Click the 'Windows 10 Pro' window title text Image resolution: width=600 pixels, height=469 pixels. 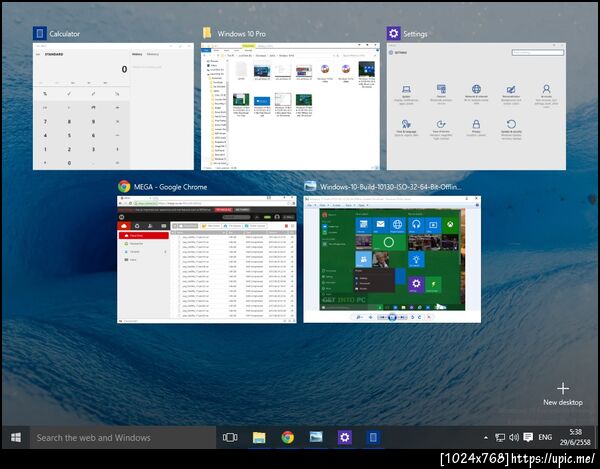[x=241, y=34]
